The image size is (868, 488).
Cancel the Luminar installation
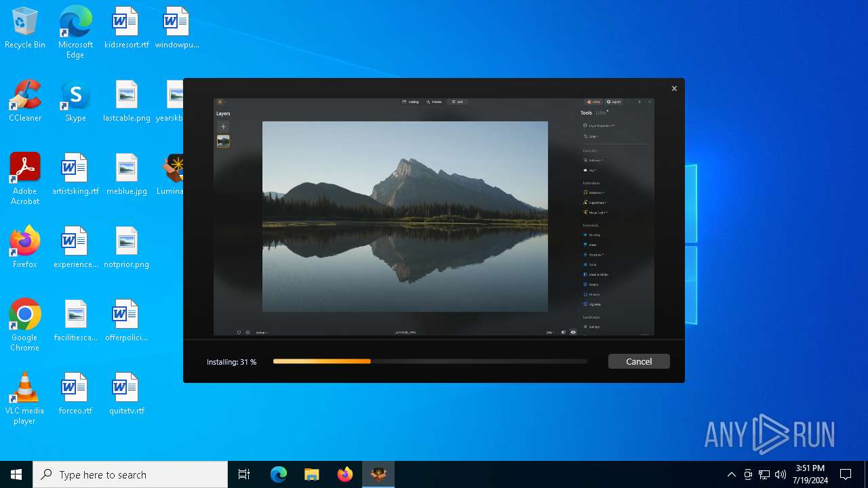click(639, 361)
